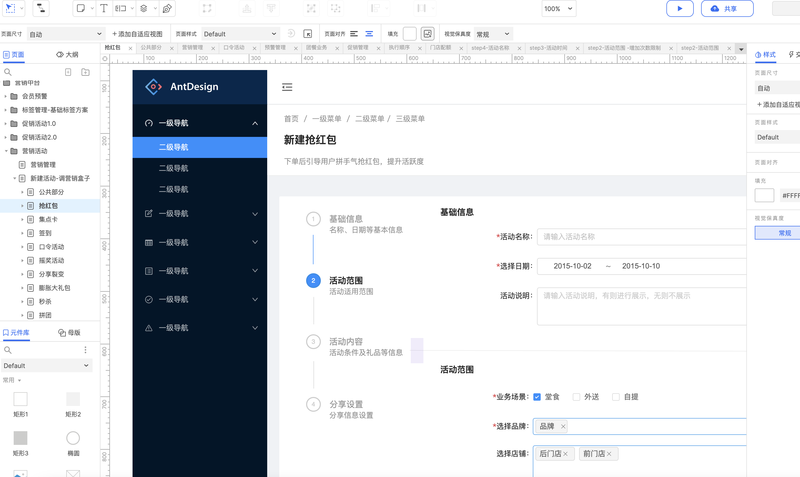Open the library Default dropdown
Viewport: 800px width, 477px height.
pos(46,366)
